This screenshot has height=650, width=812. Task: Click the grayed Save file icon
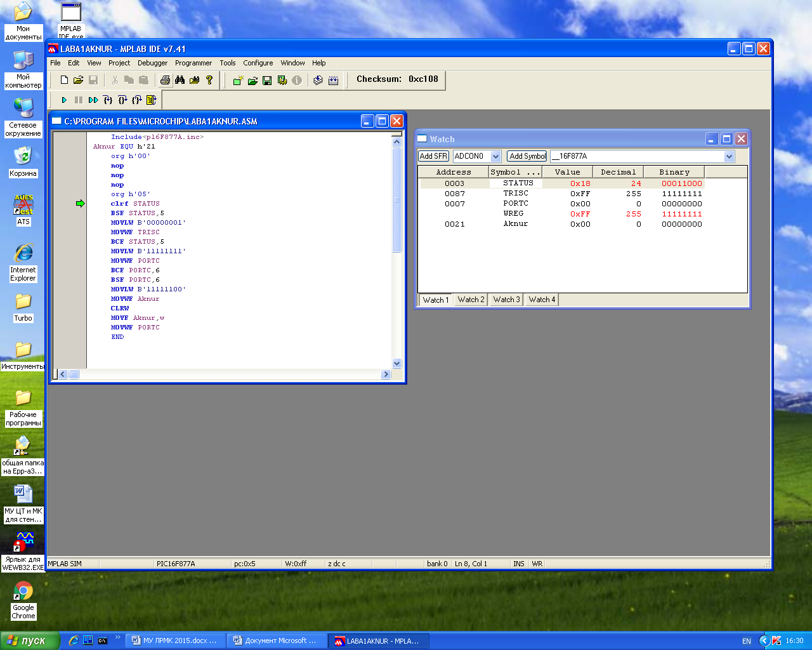(x=93, y=80)
